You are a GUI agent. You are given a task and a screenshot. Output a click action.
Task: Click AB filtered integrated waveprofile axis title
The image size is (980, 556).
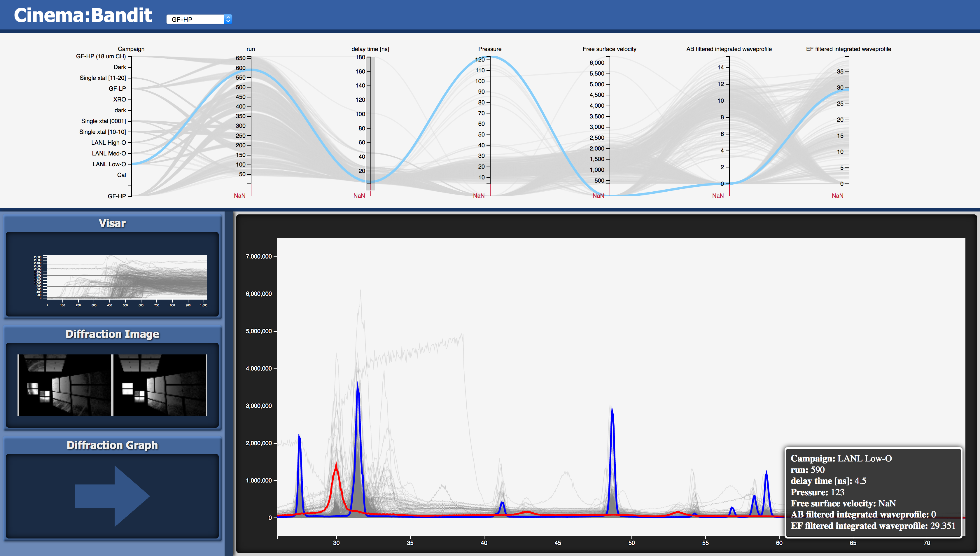[x=729, y=49]
